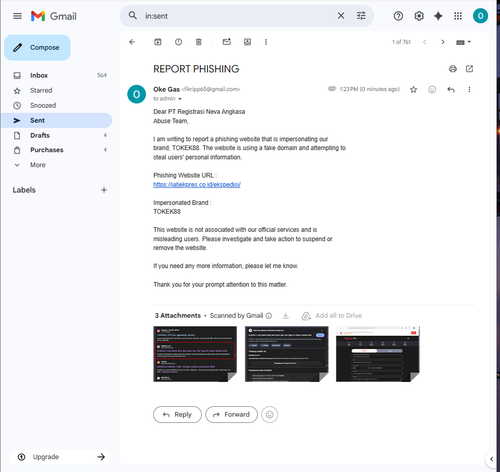Go to the newer conversation arrow
Viewport: 500px width, 472px height.
pyautogui.click(x=424, y=42)
